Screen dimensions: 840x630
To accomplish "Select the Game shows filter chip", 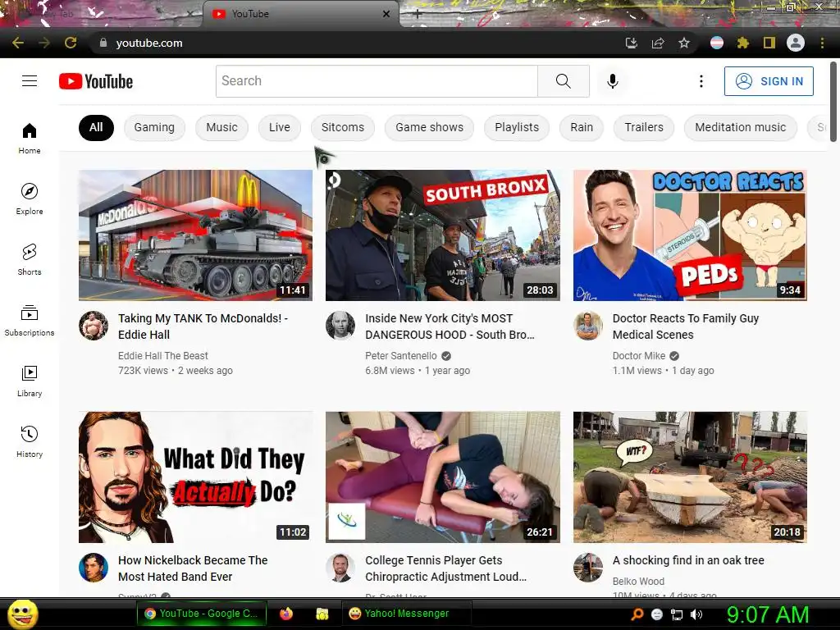I will (x=430, y=127).
